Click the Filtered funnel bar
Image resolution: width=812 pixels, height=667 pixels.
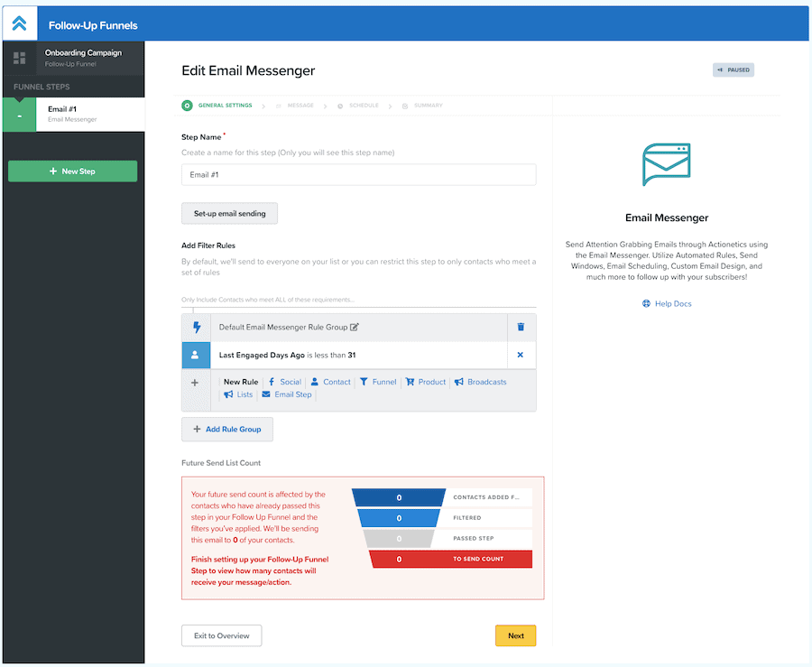click(x=399, y=518)
